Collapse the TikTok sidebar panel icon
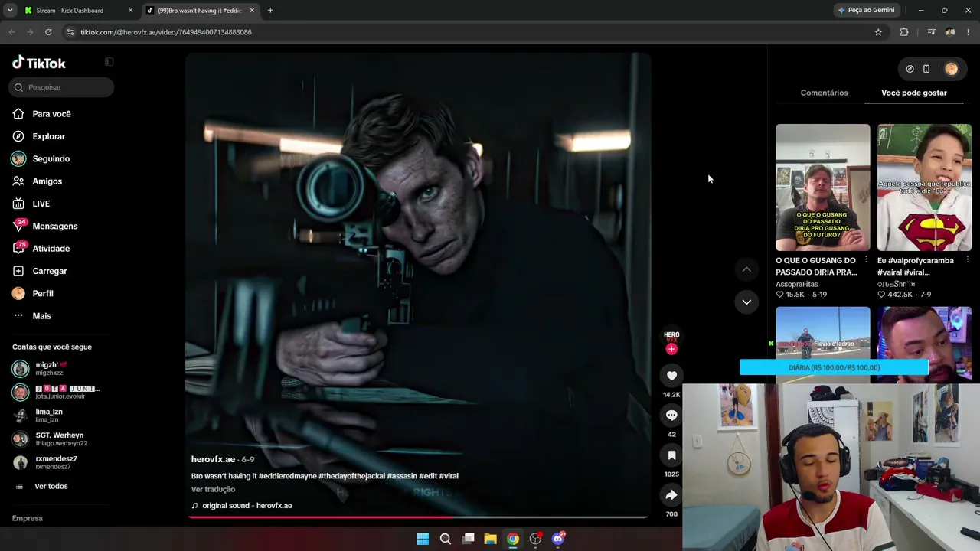 [x=109, y=62]
